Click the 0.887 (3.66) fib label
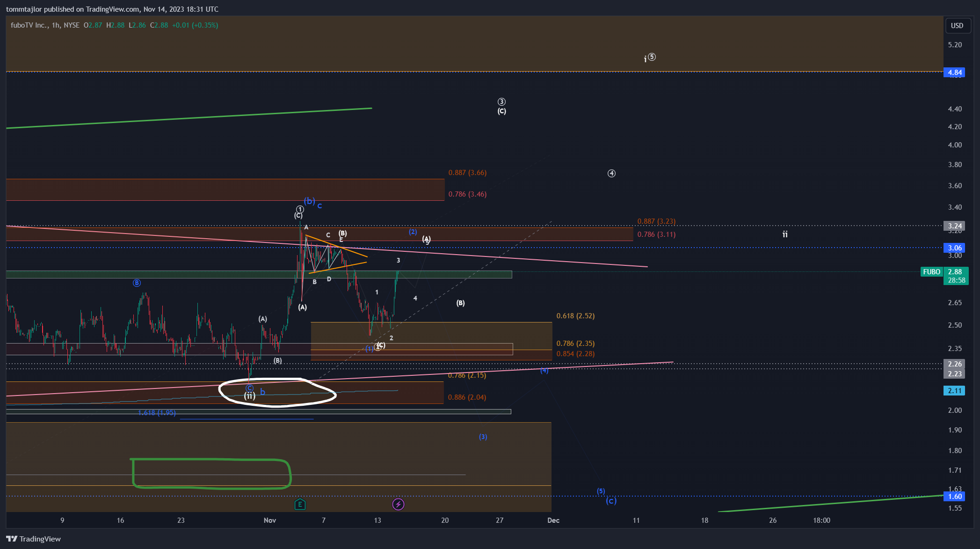Screen dimensions: 980x549 (467, 173)
